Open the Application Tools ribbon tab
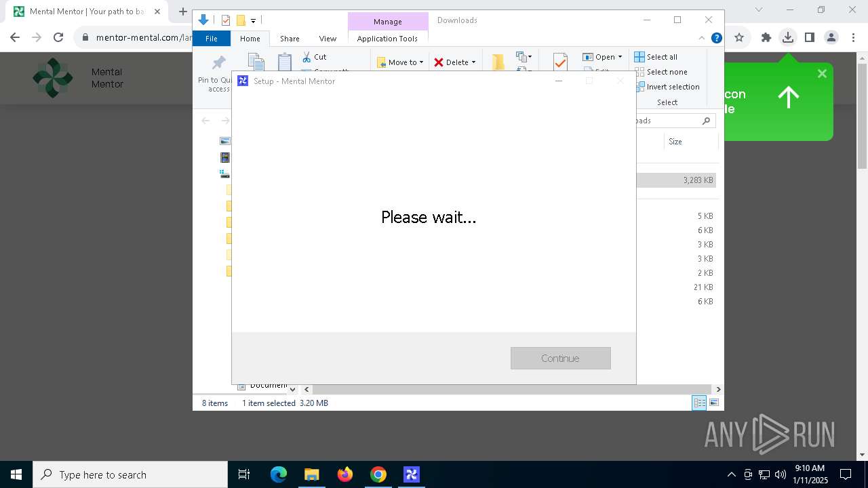This screenshot has height=488, width=868. [x=387, y=39]
